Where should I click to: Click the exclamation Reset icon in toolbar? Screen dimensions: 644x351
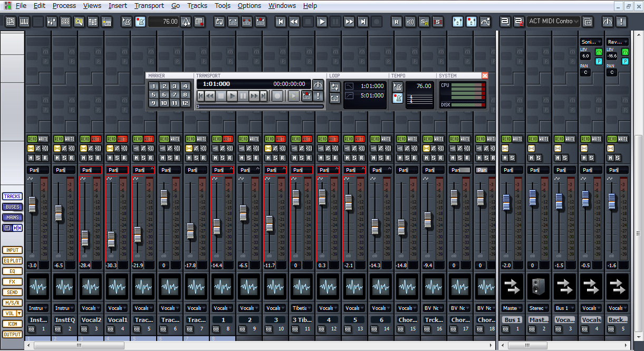coord(621,22)
